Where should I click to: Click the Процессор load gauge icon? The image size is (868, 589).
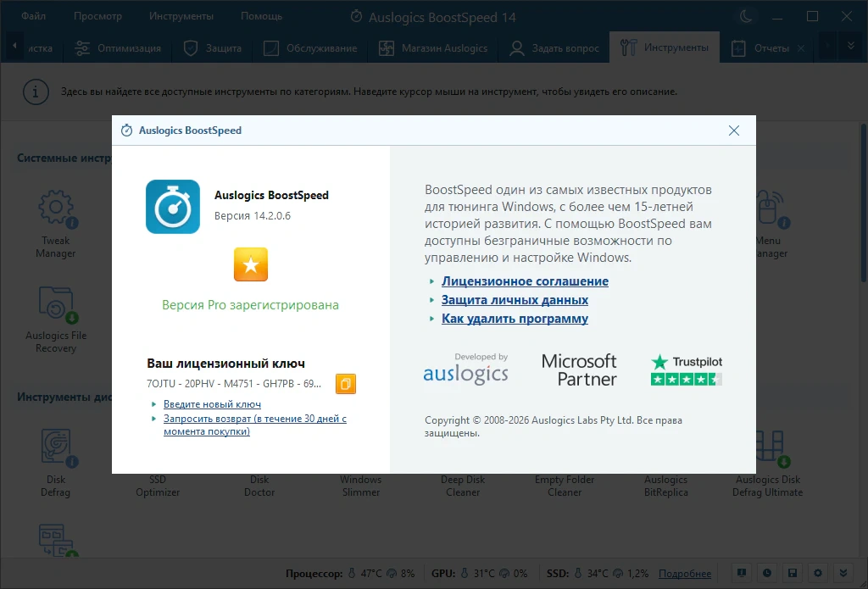pyautogui.click(x=392, y=574)
